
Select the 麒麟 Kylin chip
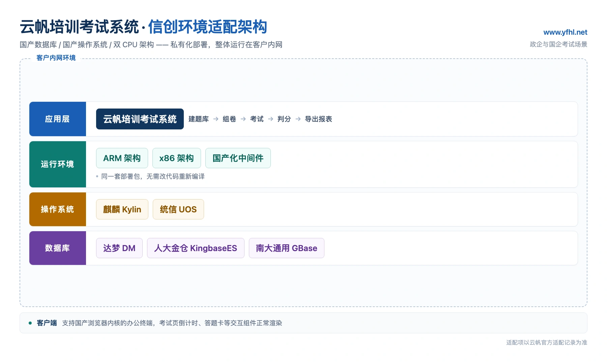pyautogui.click(x=122, y=209)
